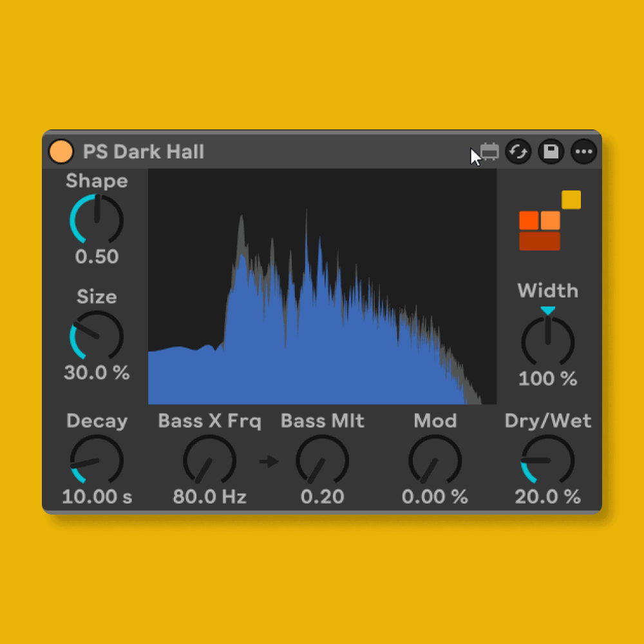Click the Mod knob
This screenshot has width=644, height=644.
435,460
